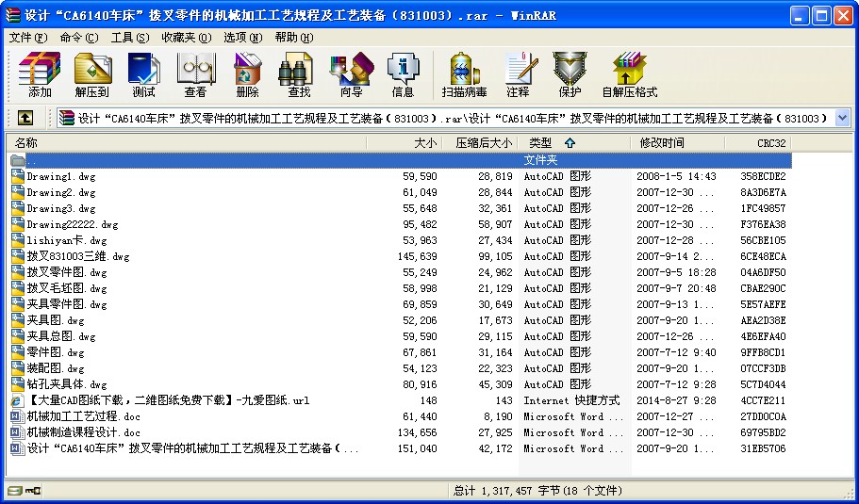This screenshot has height=504, width=859.
Task: Click the 解压到 (Extract To) icon
Action: coord(92,74)
